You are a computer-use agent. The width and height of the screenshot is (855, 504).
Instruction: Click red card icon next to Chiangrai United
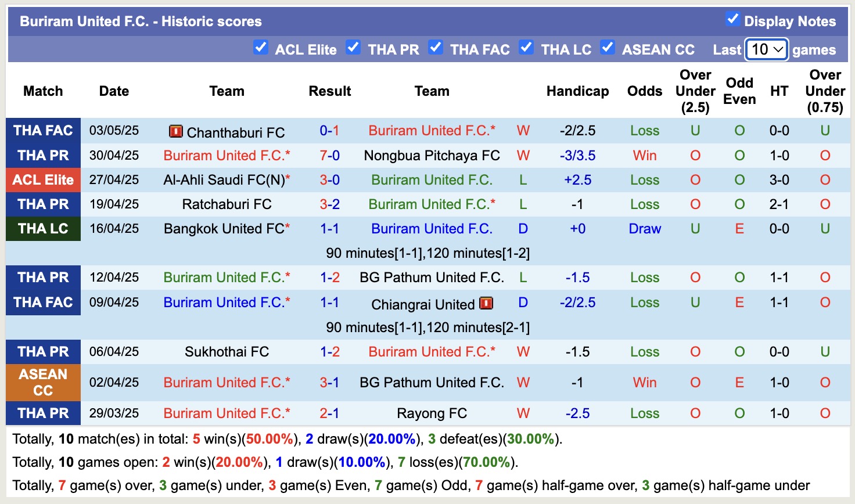click(484, 303)
